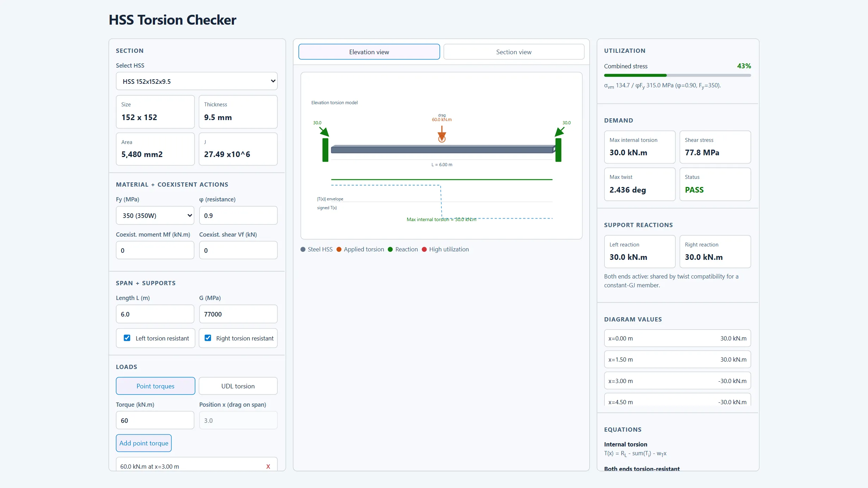Click the Thickness 9.5 mm card
This screenshot has width=868, height=488.
[238, 112]
